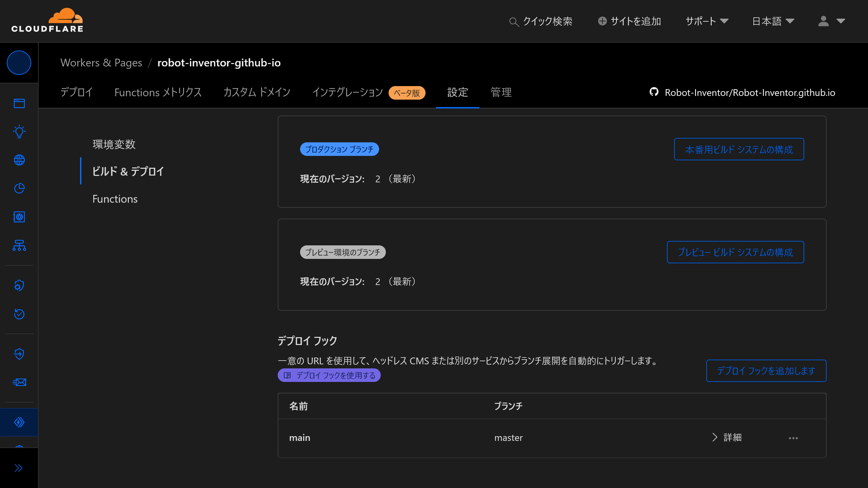This screenshot has width=868, height=488.
Task: Click the プレビュー環境のブランチ label badge
Action: tap(343, 252)
